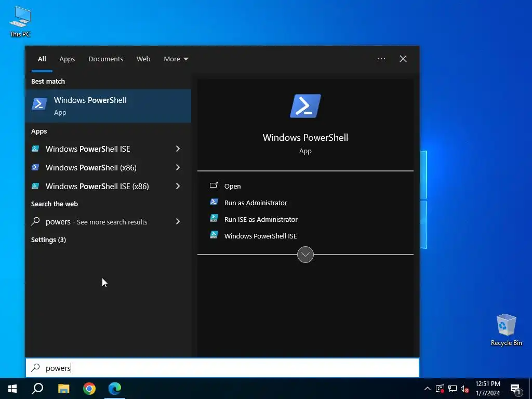This screenshot has height=399, width=532.
Task: Click the Windows PowerShell ISE result icon
Action: (35, 149)
